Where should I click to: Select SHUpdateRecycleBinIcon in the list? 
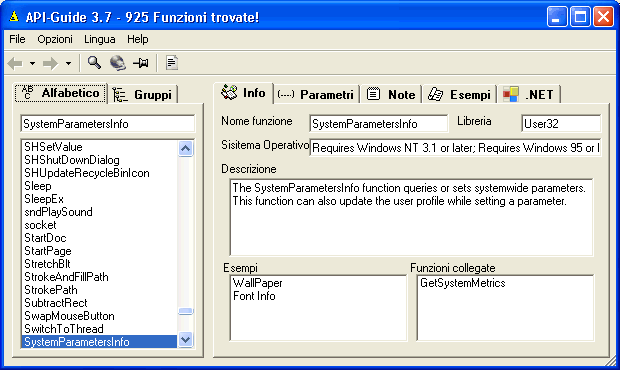click(x=100, y=173)
